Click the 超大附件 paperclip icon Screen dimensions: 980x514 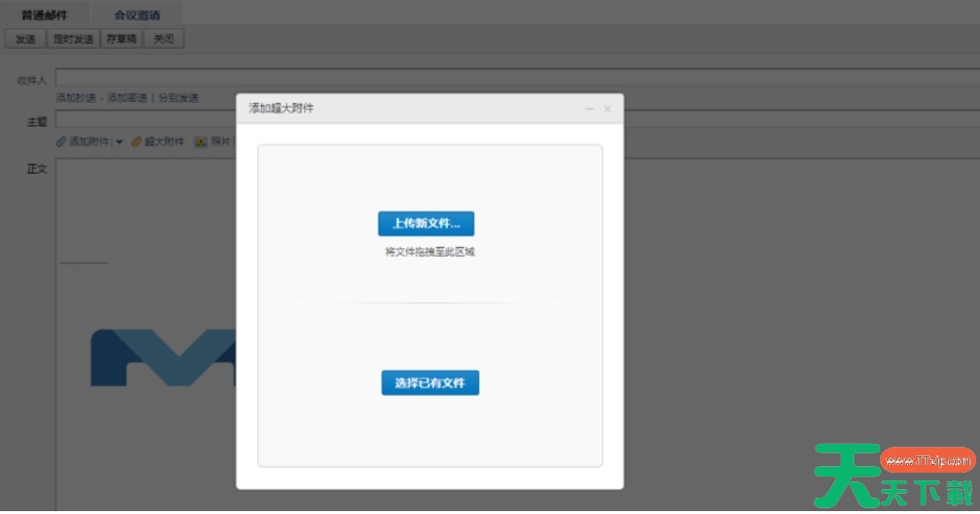click(136, 142)
